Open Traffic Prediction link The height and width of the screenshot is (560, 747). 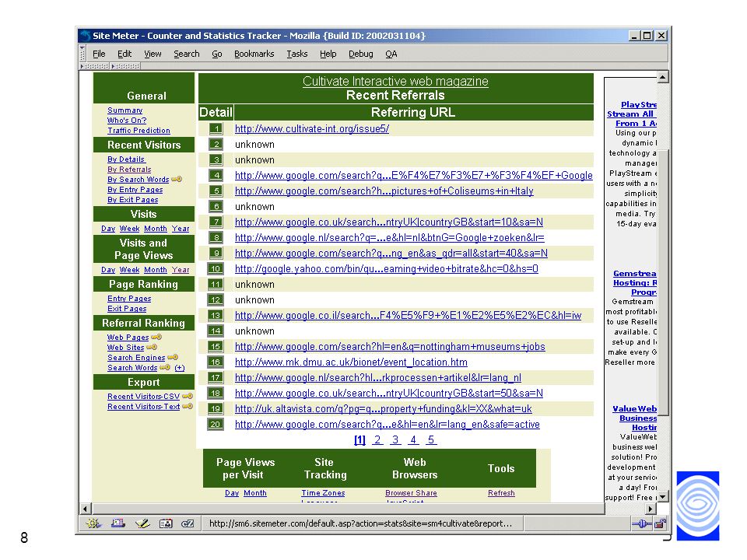coord(139,131)
